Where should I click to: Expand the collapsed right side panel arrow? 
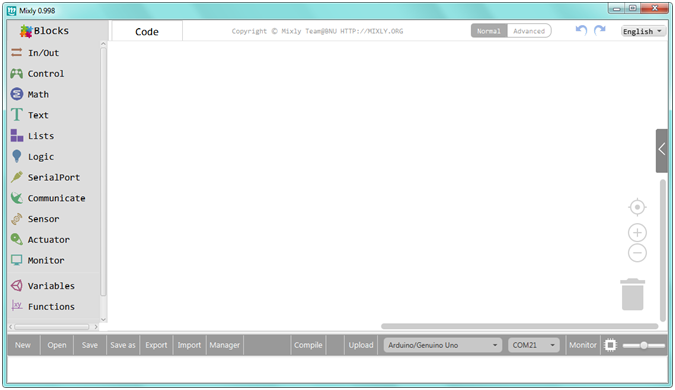[662, 150]
